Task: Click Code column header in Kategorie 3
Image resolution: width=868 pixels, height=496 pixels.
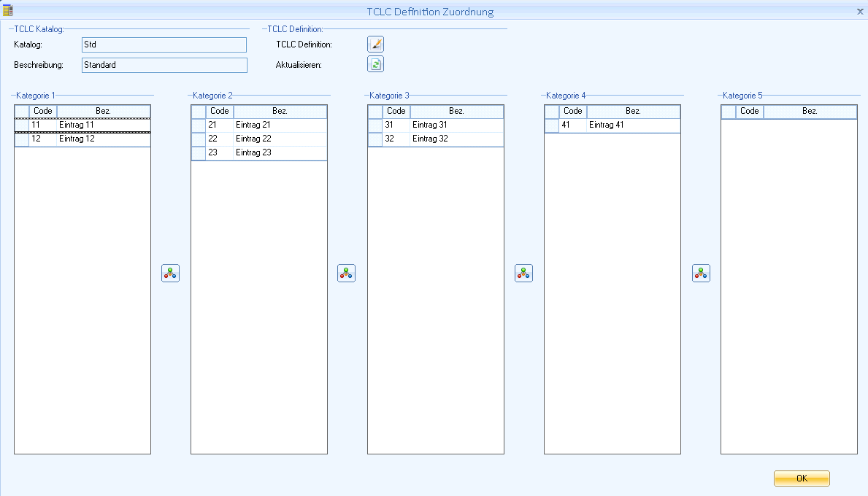Action: click(x=396, y=111)
